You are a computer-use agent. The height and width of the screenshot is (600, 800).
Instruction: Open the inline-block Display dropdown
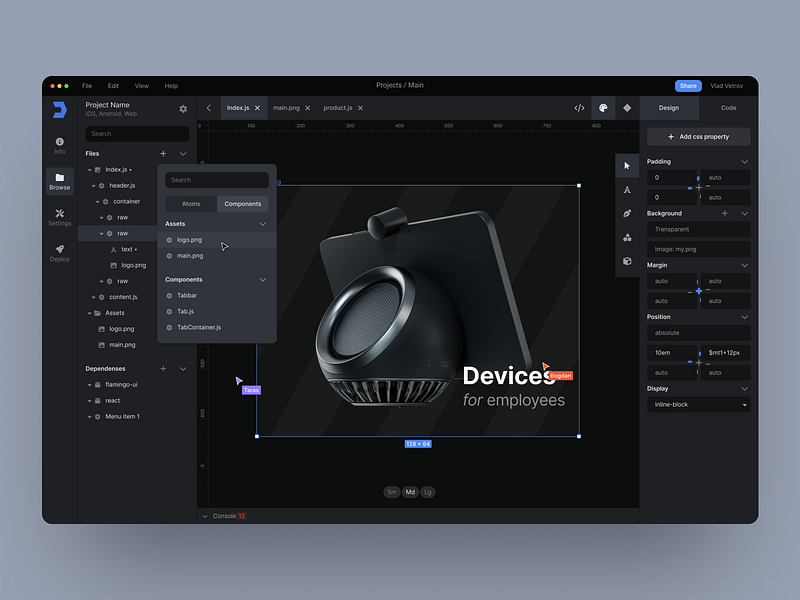click(x=698, y=404)
